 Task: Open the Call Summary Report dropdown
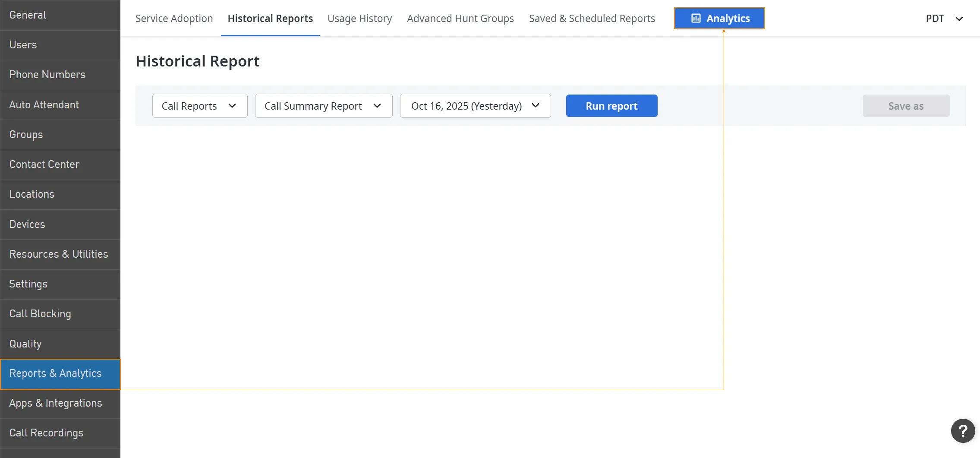click(324, 106)
